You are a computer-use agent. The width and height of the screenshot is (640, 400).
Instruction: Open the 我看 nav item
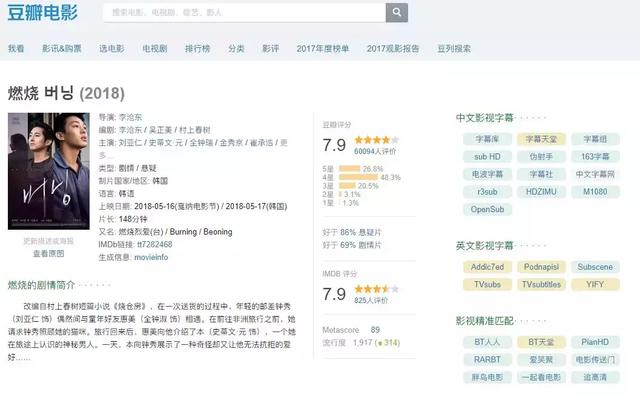coord(16,49)
